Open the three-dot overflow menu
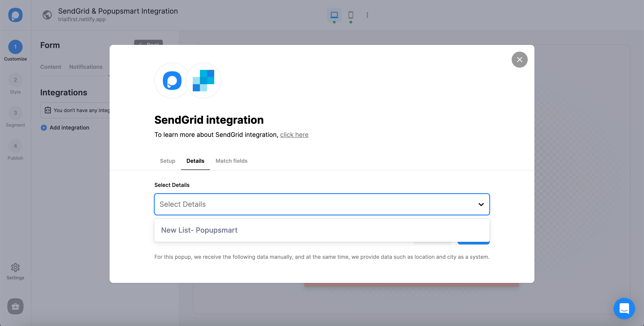This screenshot has width=644, height=326. click(367, 15)
